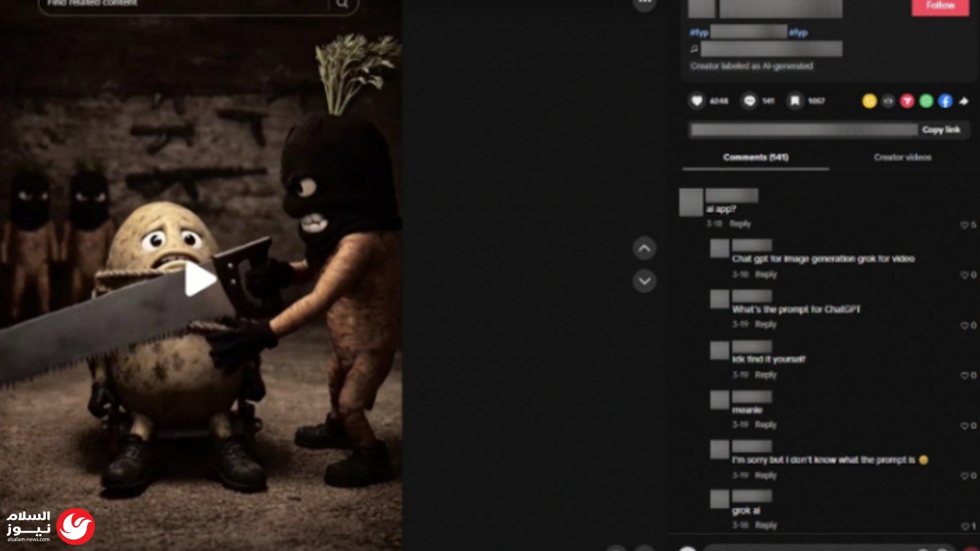Open avatar of the "ai app?" commenter
The image size is (980, 551).
click(691, 202)
